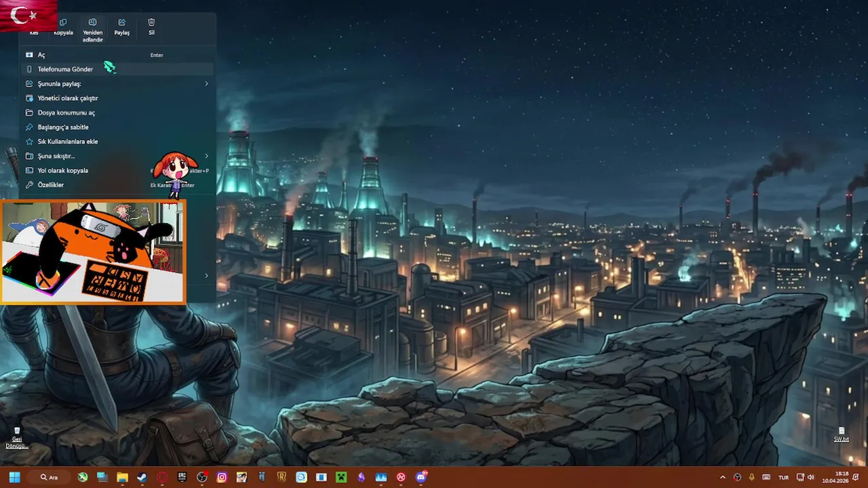Click the Ara search box on taskbar
This screenshot has height=488, width=868.
[50, 477]
